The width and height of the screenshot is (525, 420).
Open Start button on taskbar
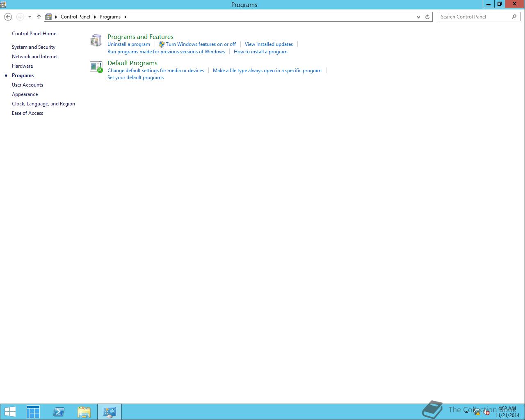coord(10,412)
